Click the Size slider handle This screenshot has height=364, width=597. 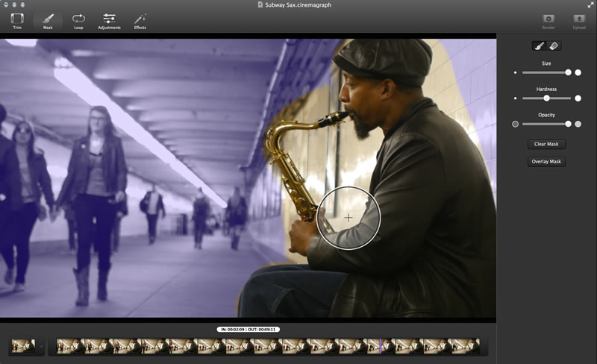coord(568,72)
